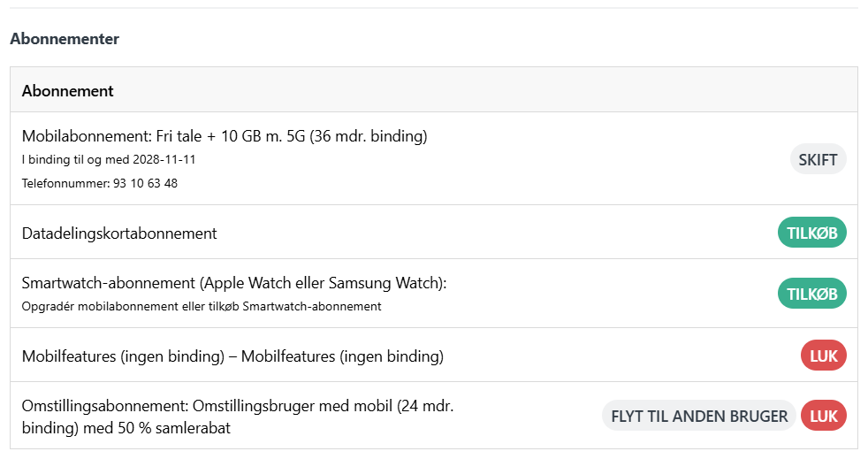Click the Telefonnummer label
This screenshot has height=459, width=868.
(65, 183)
